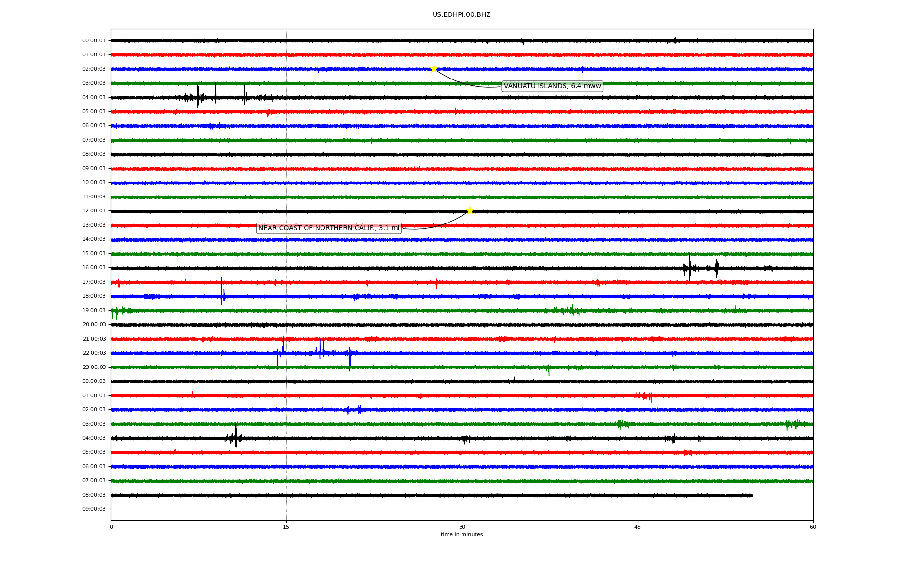Click the 'time in minutes' axis label

click(x=462, y=535)
